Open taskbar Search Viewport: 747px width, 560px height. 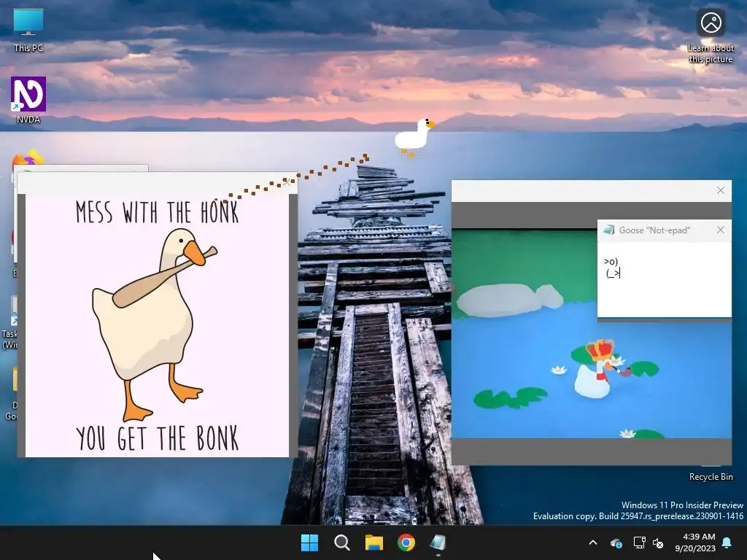(342, 542)
